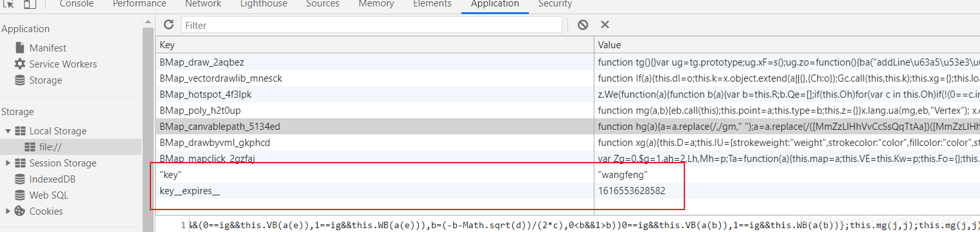
Task: Click the z.We(function(a) value cell
Action: click(787, 94)
